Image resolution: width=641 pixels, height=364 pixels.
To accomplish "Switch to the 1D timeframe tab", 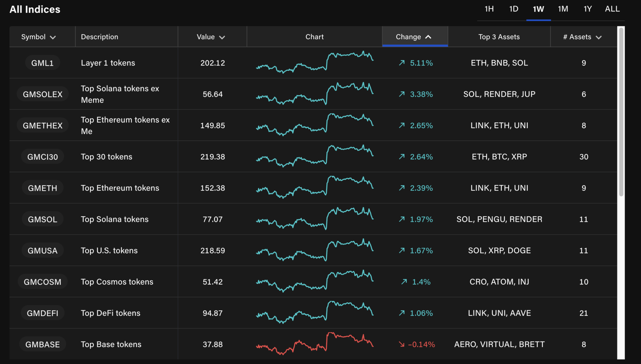I will (x=514, y=9).
